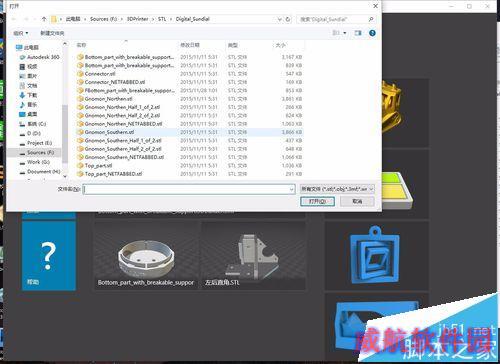500x364 pixels.
Task: Select the Autodesk 360 sidebar item
Action: [x=39, y=57]
